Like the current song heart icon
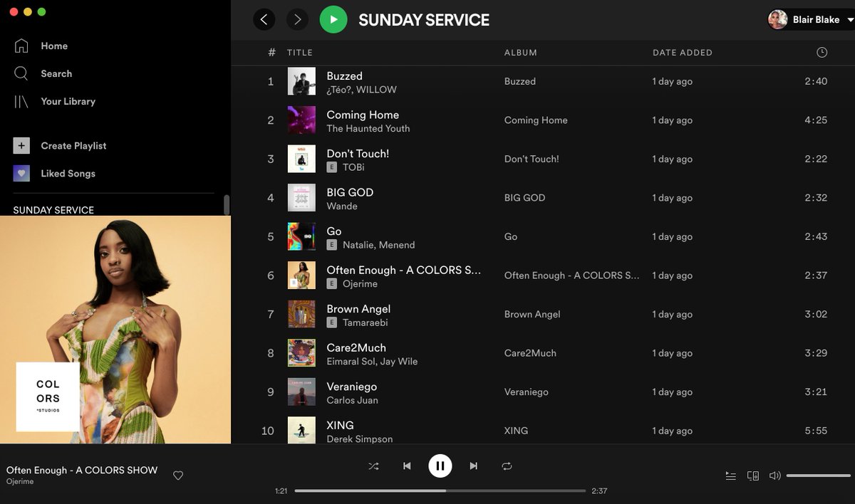Image resolution: width=855 pixels, height=504 pixels. [x=178, y=476]
